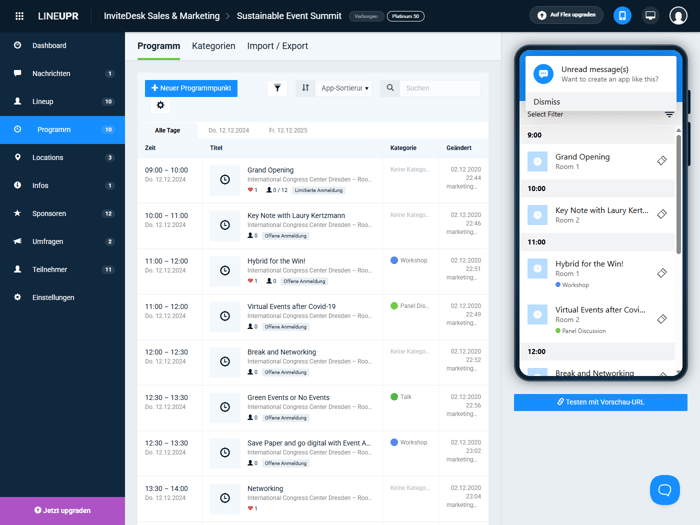Open the chat support bubble

coord(664,489)
